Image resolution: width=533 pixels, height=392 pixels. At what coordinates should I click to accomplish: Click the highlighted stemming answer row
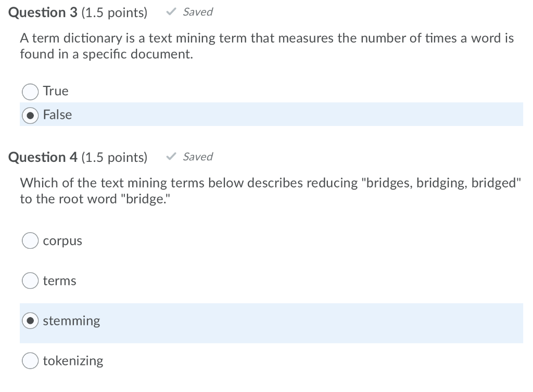tap(260, 321)
